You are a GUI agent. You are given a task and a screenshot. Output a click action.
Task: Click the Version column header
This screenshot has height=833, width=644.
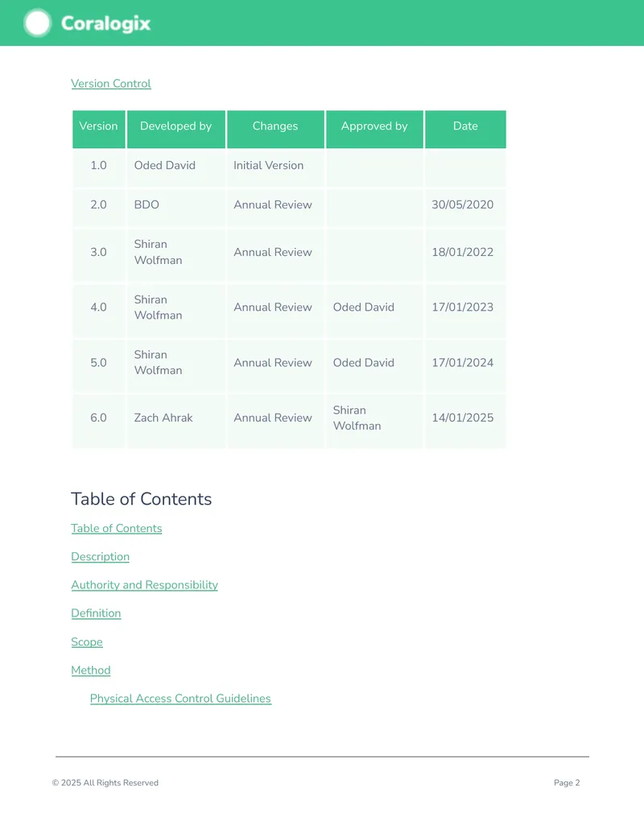[x=99, y=129]
